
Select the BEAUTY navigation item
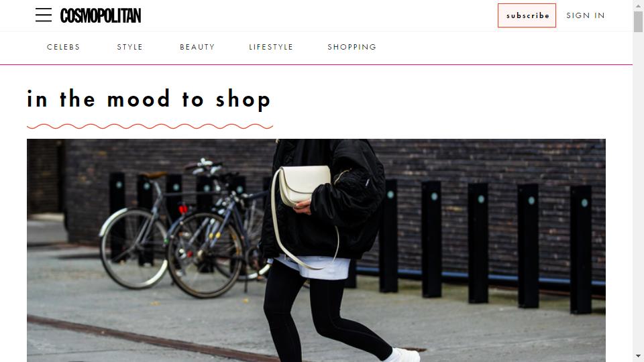point(197,47)
